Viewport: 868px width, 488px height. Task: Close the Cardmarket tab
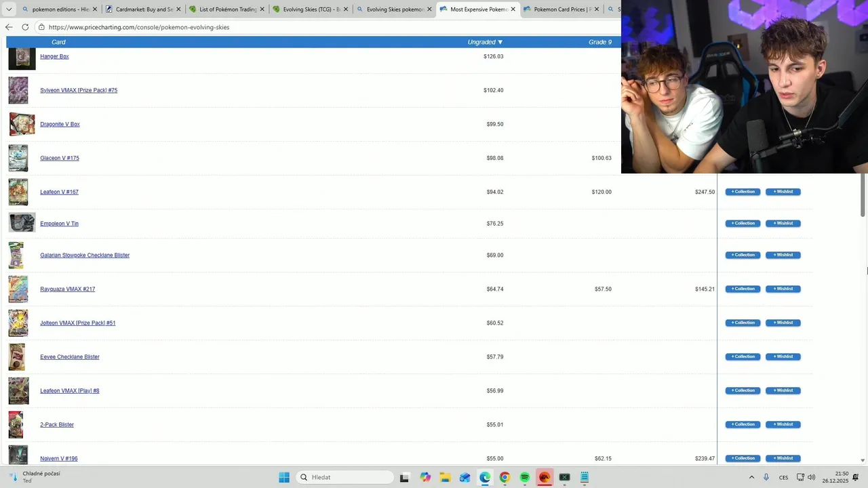pyautogui.click(x=178, y=9)
